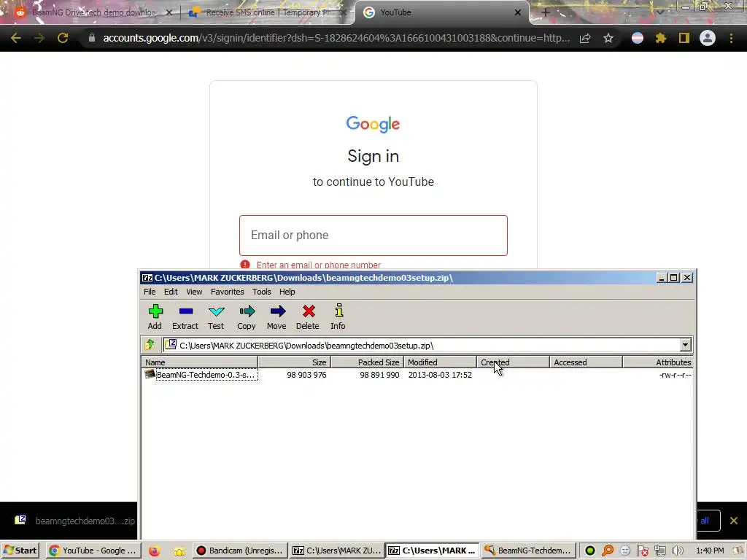Sort by the Accessed column header
The height and width of the screenshot is (560, 747).
tap(586, 362)
